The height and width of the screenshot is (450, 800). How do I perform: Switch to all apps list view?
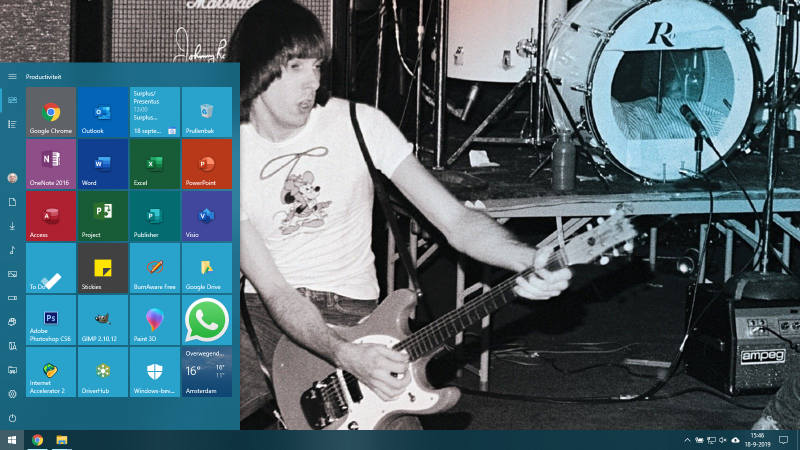12,124
